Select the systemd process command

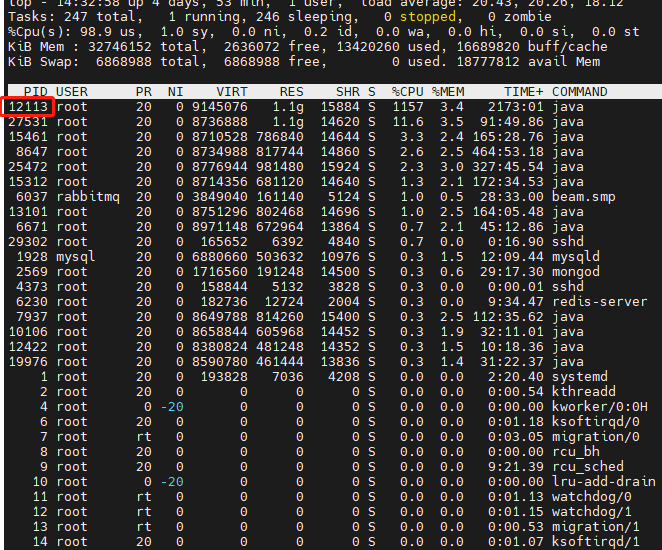tap(580, 377)
